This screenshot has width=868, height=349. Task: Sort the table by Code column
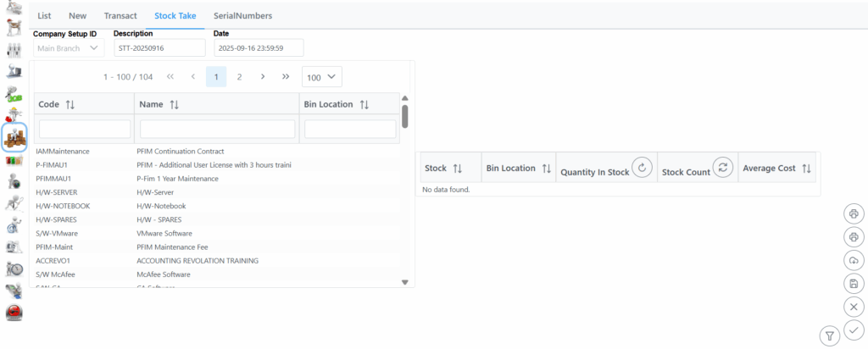[x=70, y=104]
